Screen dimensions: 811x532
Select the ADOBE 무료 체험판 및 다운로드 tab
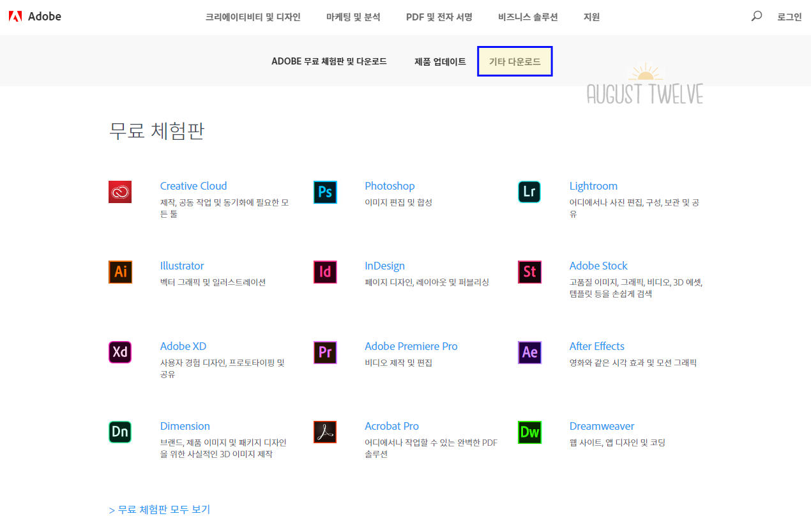pyautogui.click(x=329, y=61)
